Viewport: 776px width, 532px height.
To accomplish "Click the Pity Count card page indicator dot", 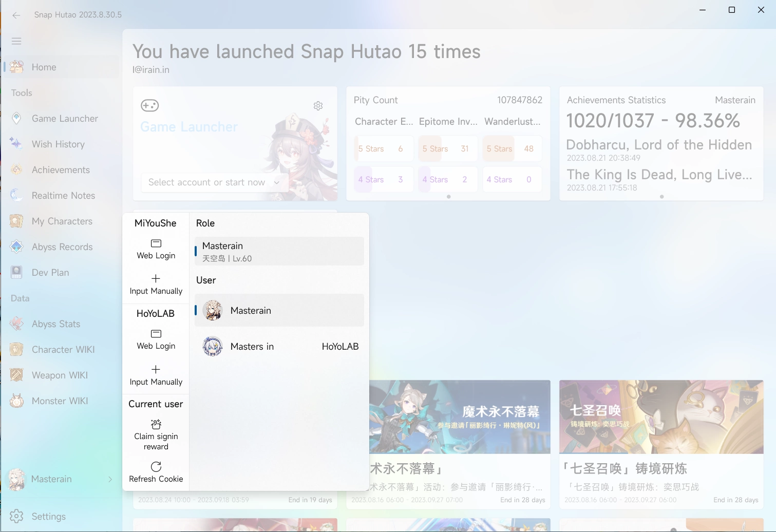I will point(449,197).
